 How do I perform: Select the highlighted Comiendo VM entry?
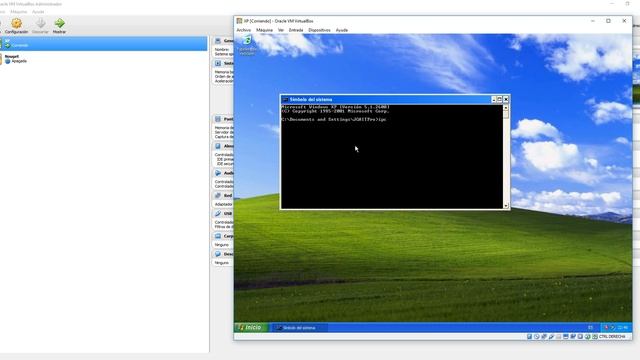pyautogui.click(x=104, y=44)
